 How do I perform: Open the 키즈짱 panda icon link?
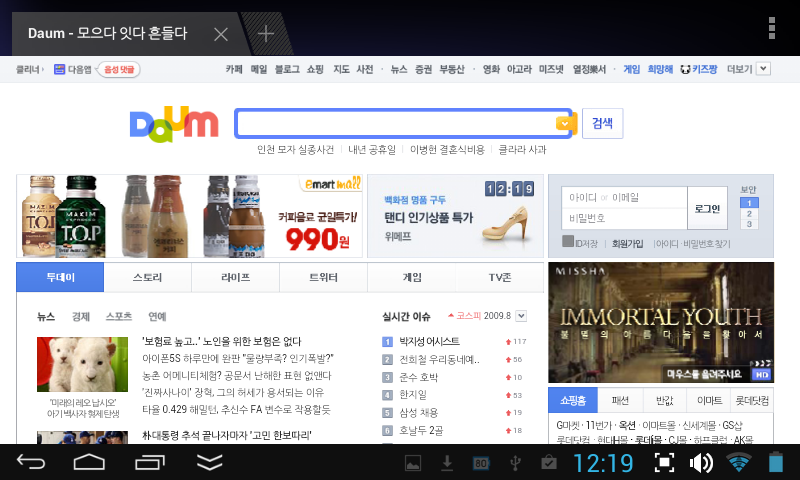pos(699,69)
